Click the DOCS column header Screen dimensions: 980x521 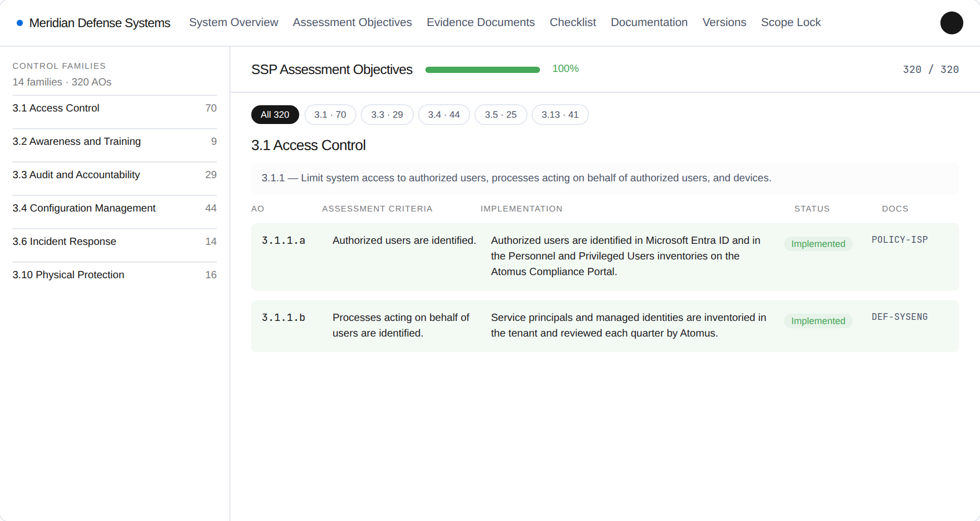895,209
